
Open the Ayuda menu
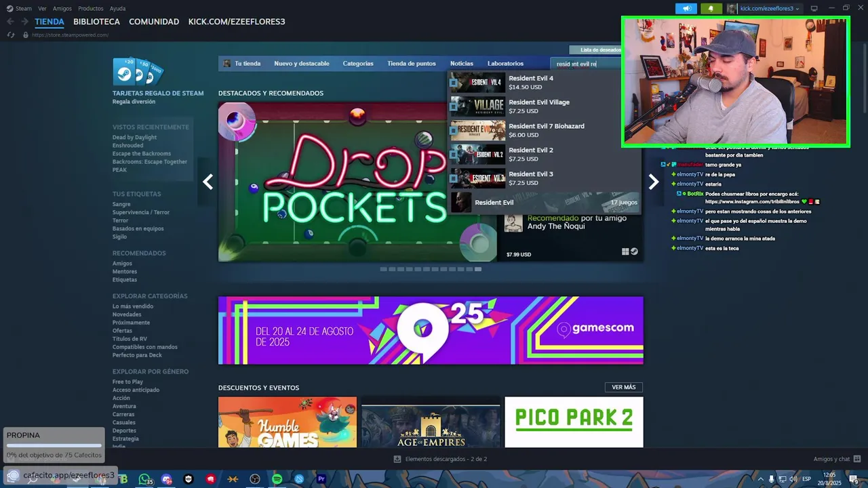(117, 9)
